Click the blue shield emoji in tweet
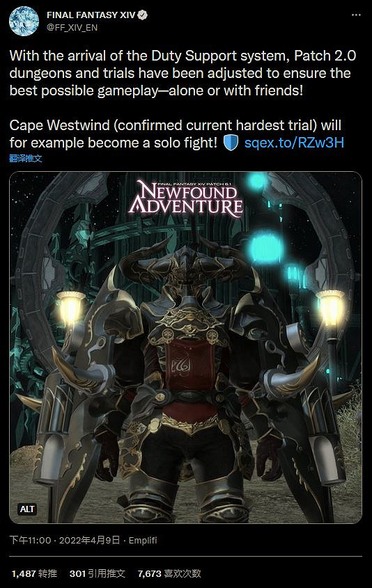Screen dimensions: 372x588 coord(231,143)
